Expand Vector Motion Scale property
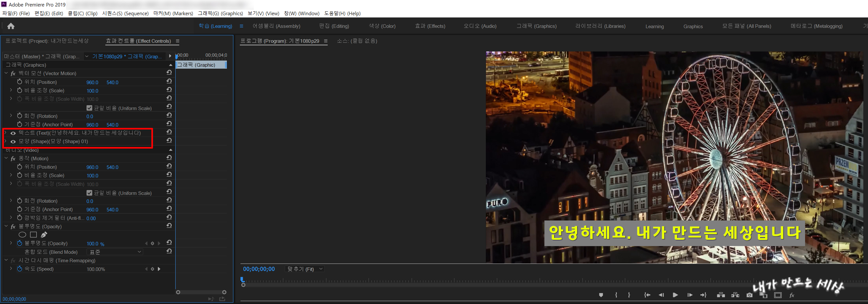The height and width of the screenshot is (304, 868). [x=11, y=90]
